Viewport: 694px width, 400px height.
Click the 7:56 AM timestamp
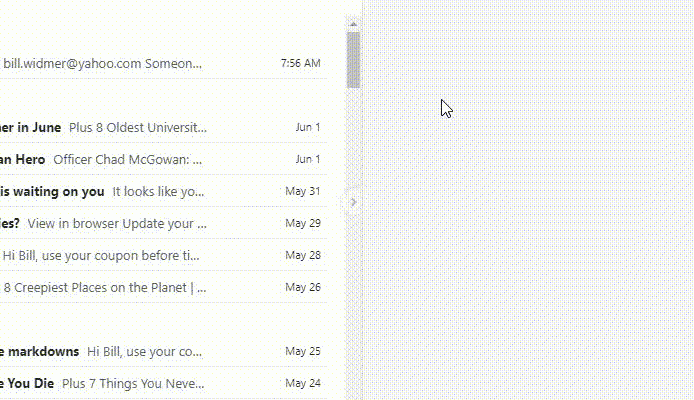(x=300, y=63)
